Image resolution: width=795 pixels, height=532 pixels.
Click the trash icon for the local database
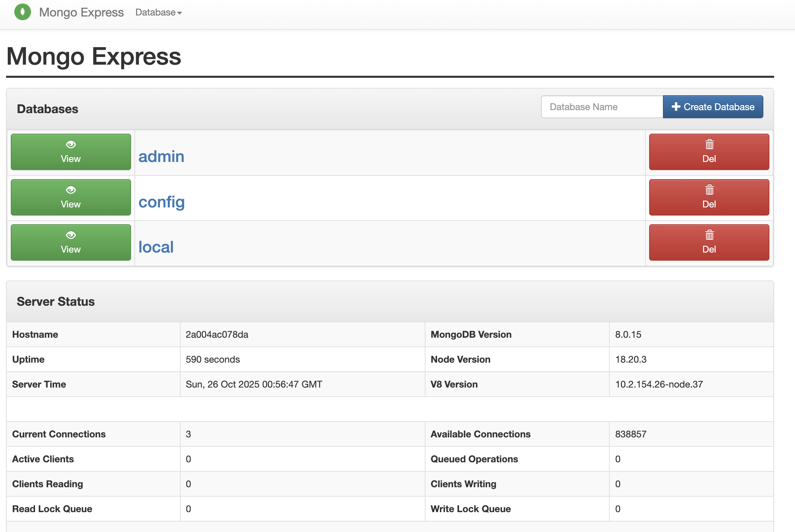coord(709,235)
